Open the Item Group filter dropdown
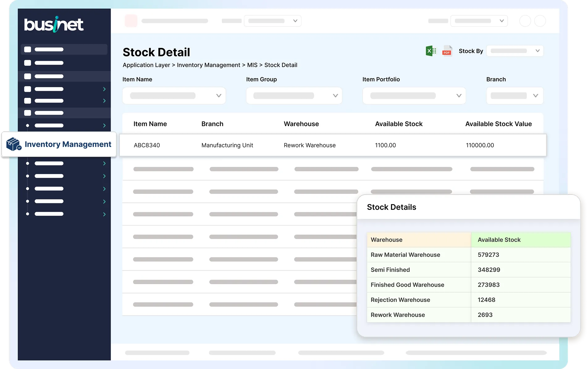 294,96
